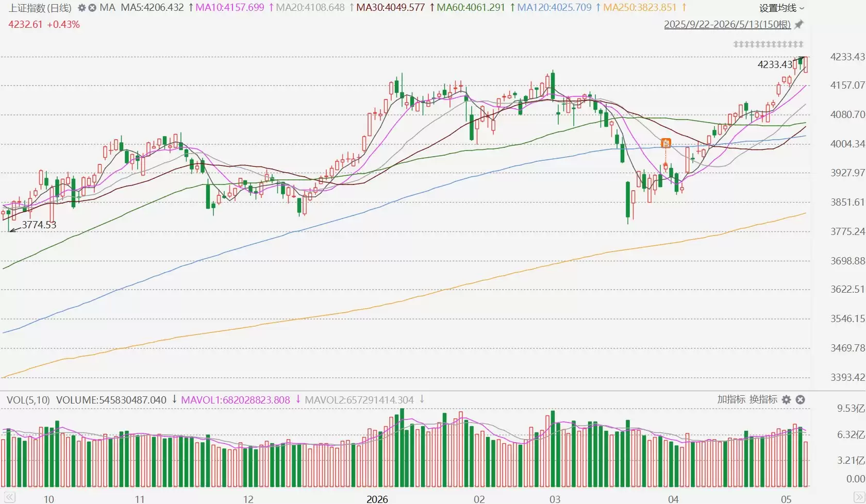Expand the 设置均线 dropdown
The height and width of the screenshot is (504, 866).
coord(781,8)
